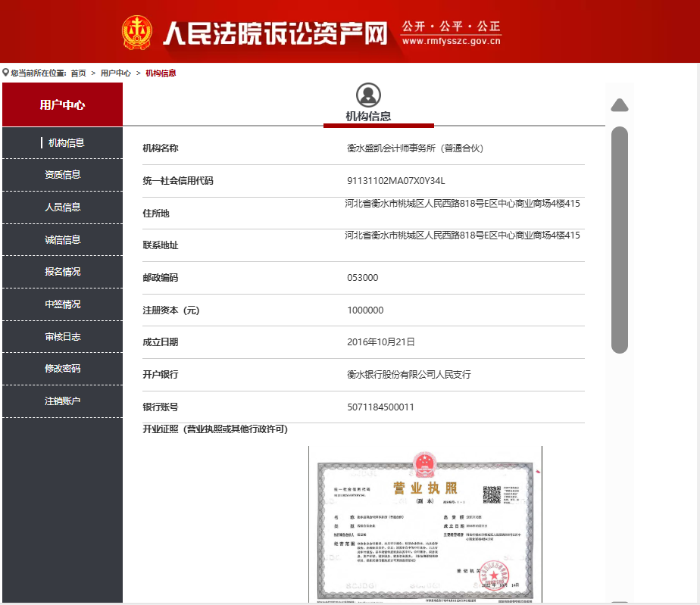
Task: Click the 开户银行 field label
Action: point(161,374)
